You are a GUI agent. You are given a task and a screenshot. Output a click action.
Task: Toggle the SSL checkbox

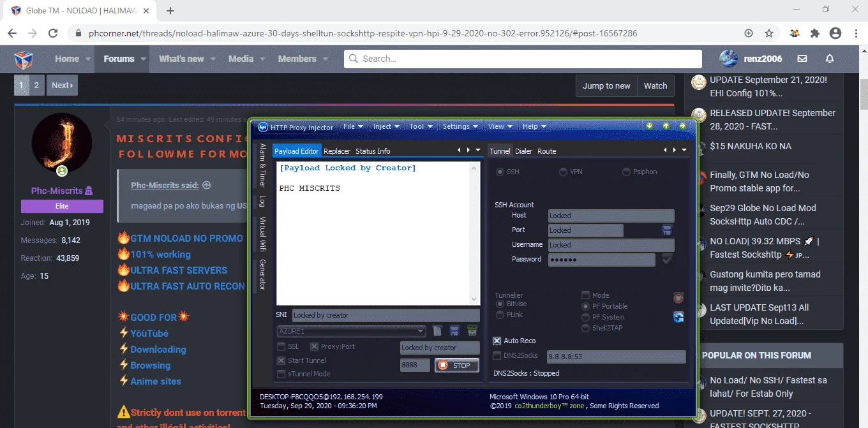click(x=281, y=347)
